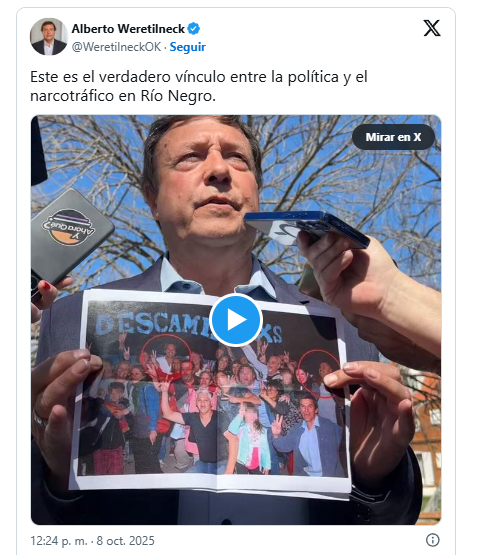Click the 'DESCAMISADOS' lettering in the printed photo
The image size is (499, 555).
pyautogui.click(x=189, y=327)
